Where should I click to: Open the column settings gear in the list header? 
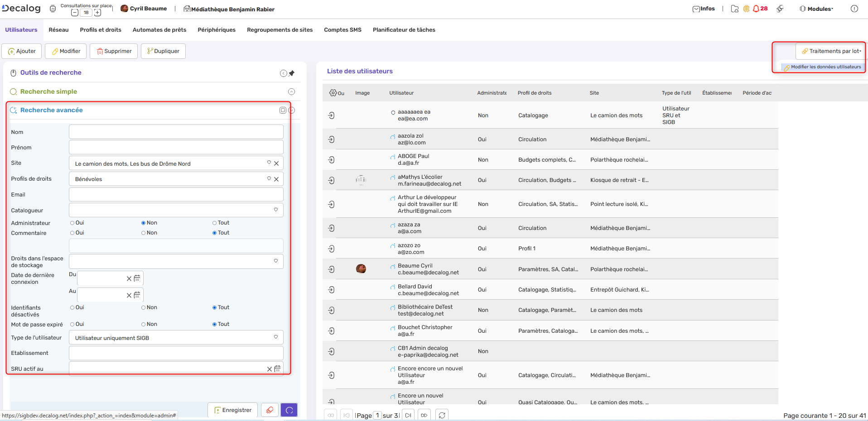pos(334,93)
